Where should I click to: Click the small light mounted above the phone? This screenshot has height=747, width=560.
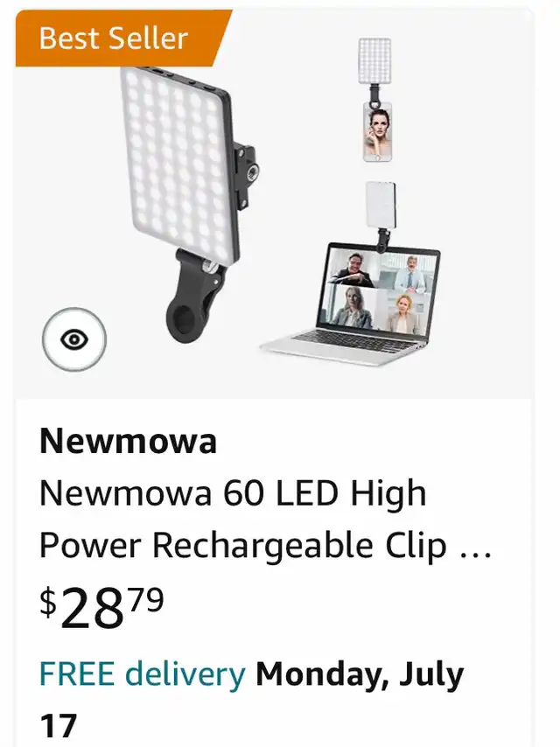point(374,61)
